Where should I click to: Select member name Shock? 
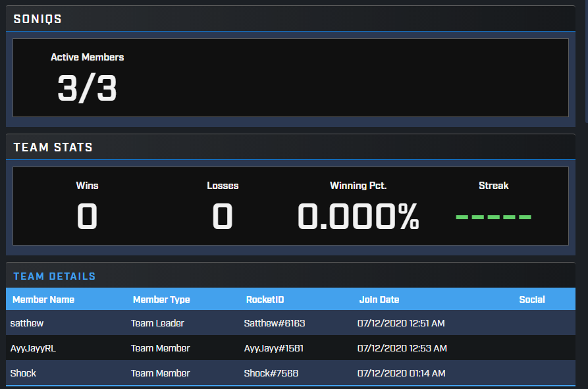pos(23,373)
